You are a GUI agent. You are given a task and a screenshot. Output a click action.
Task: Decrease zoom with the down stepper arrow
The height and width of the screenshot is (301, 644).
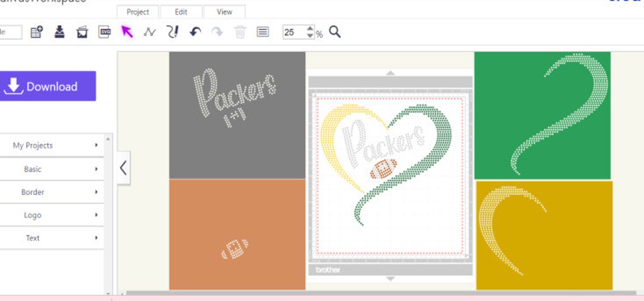[310, 35]
